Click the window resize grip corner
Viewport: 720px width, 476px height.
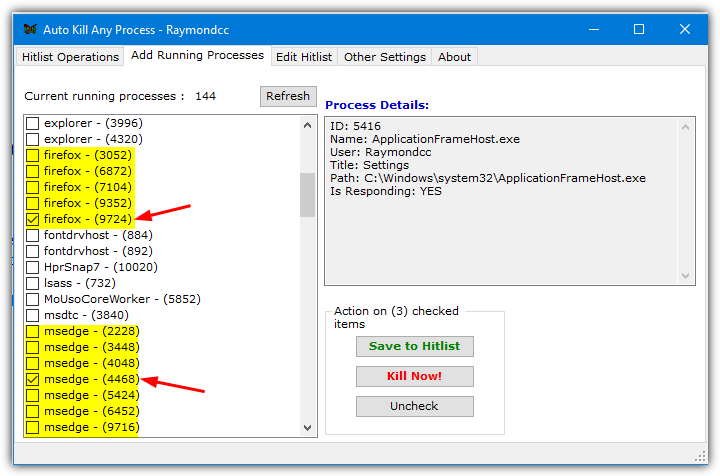(x=700, y=457)
